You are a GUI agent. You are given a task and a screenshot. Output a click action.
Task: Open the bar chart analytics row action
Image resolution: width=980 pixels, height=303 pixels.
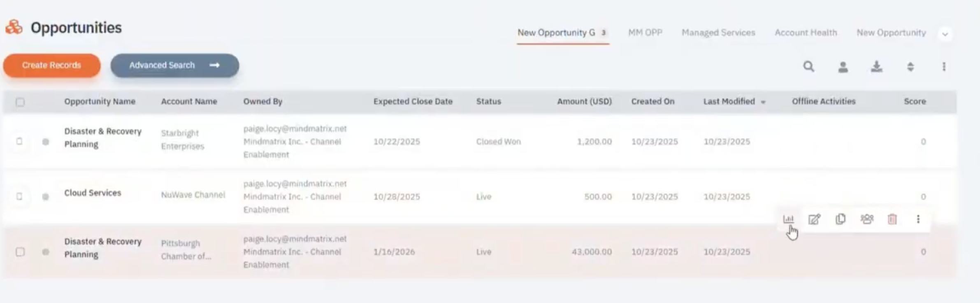point(788,219)
